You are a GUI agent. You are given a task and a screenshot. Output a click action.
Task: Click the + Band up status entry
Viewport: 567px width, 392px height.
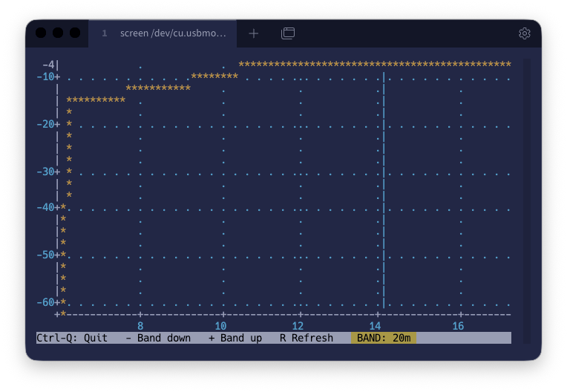[x=235, y=338]
